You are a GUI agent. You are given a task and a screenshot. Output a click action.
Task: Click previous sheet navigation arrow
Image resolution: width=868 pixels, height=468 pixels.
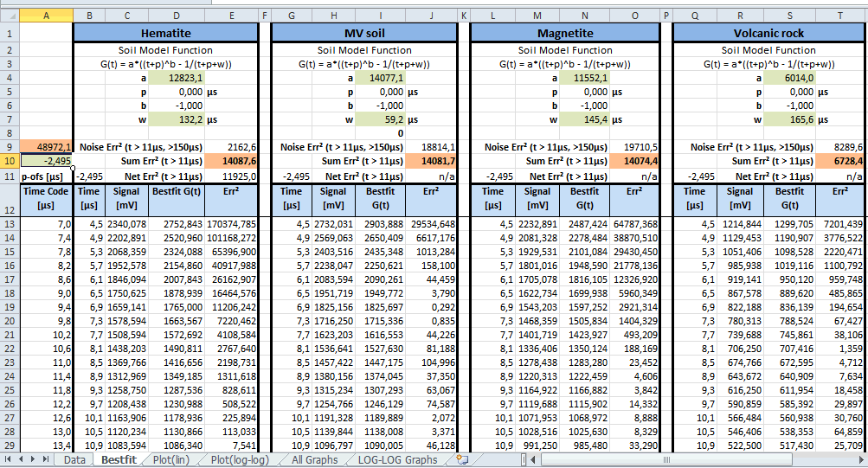21,459
